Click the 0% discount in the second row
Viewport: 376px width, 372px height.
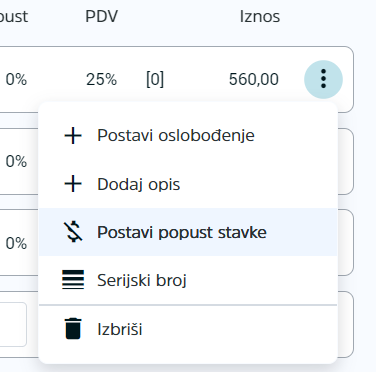(16, 161)
